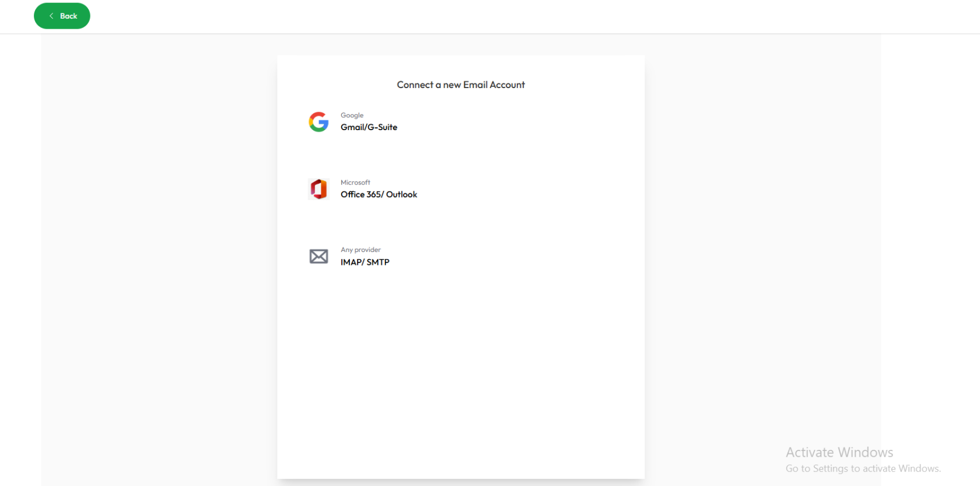Image resolution: width=980 pixels, height=486 pixels.
Task: Click the Microsoft Office logo icon
Action: point(318,189)
